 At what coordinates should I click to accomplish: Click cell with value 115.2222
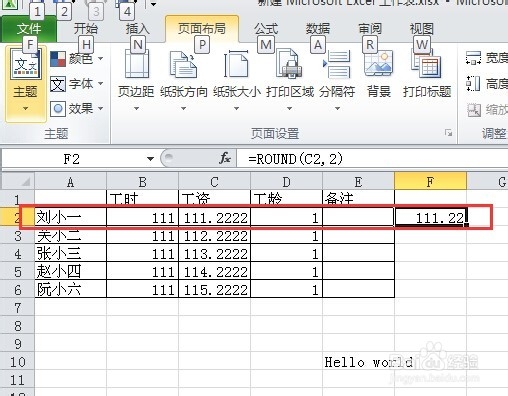[214, 290]
